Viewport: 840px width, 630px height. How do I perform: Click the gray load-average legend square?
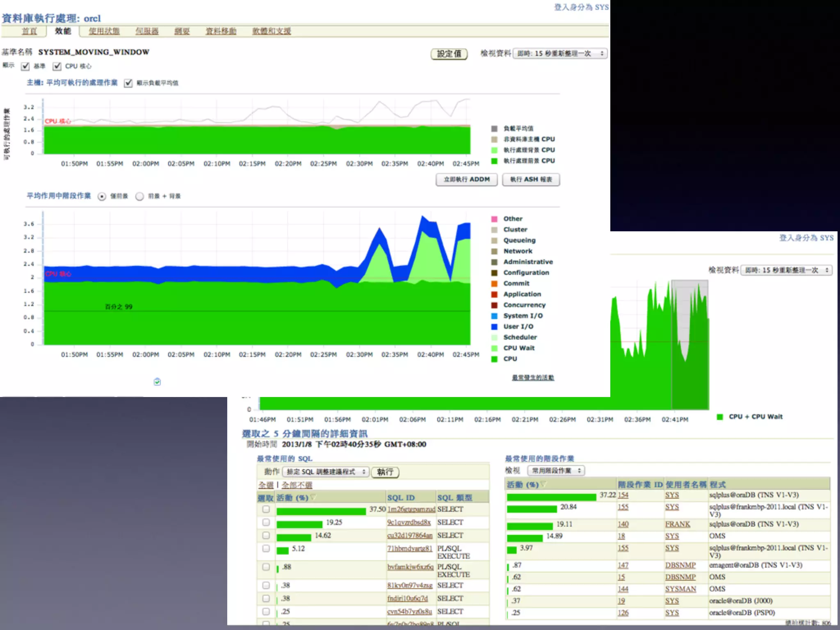pos(494,128)
